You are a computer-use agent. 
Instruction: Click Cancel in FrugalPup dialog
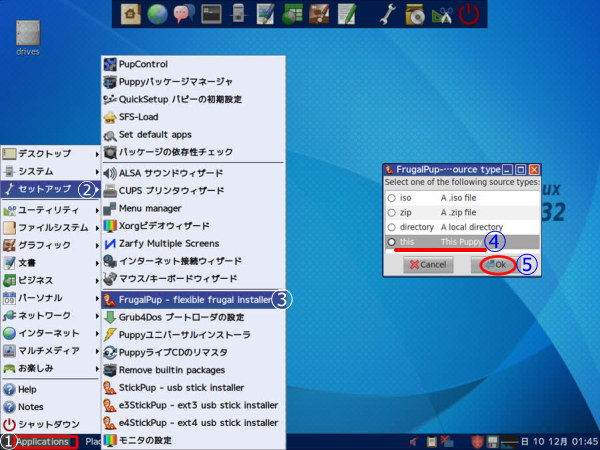point(428,265)
